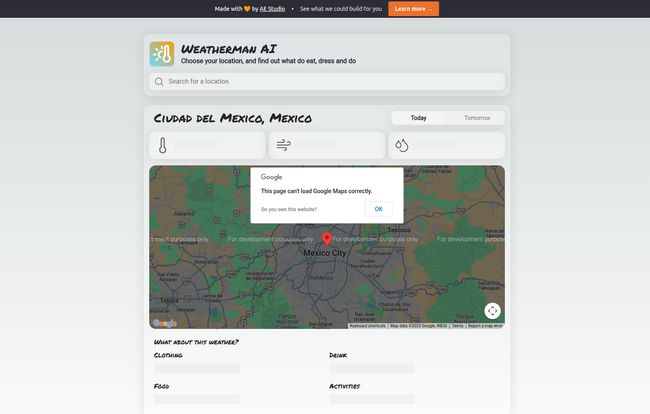The image size is (650, 414).
Task: Click the humidity droplets icon
Action: pyautogui.click(x=402, y=145)
